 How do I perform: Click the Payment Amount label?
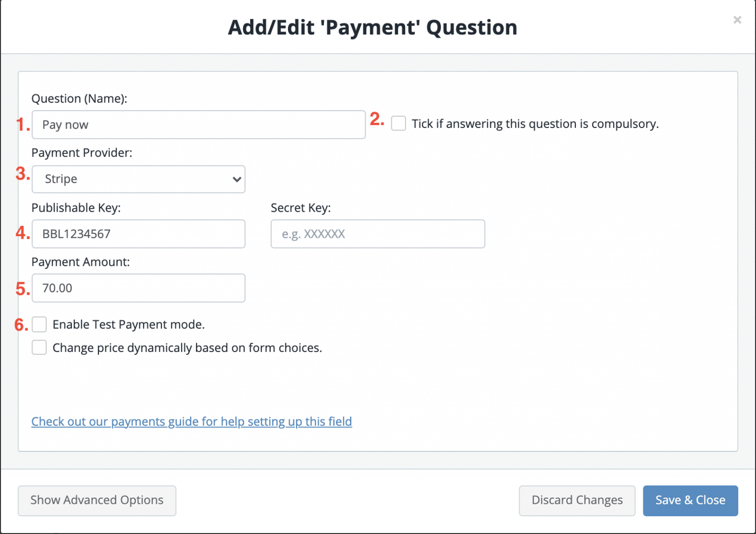pyautogui.click(x=80, y=262)
